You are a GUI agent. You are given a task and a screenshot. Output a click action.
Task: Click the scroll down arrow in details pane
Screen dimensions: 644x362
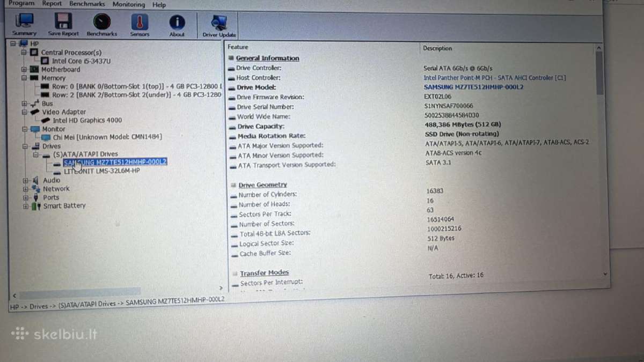pyautogui.click(x=605, y=274)
